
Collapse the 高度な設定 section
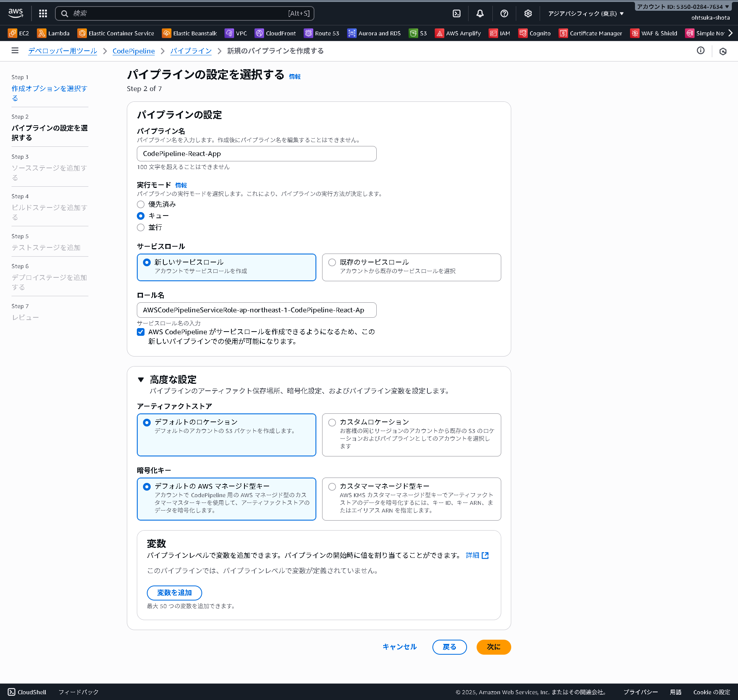click(x=141, y=380)
